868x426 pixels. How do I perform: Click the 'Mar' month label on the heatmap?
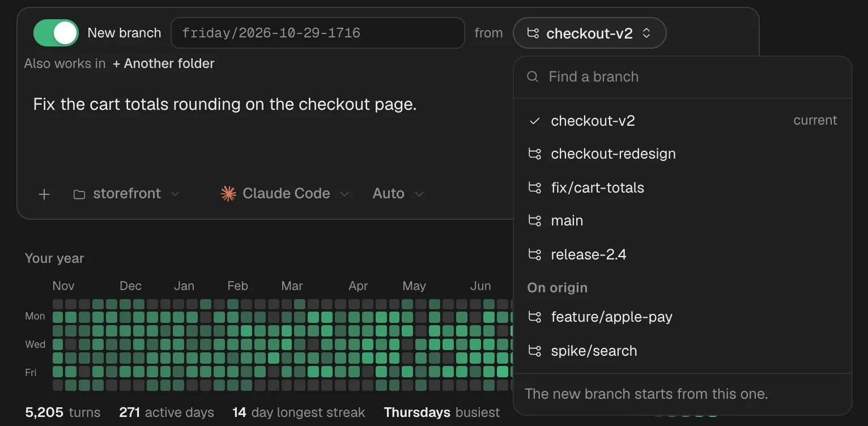(x=292, y=286)
